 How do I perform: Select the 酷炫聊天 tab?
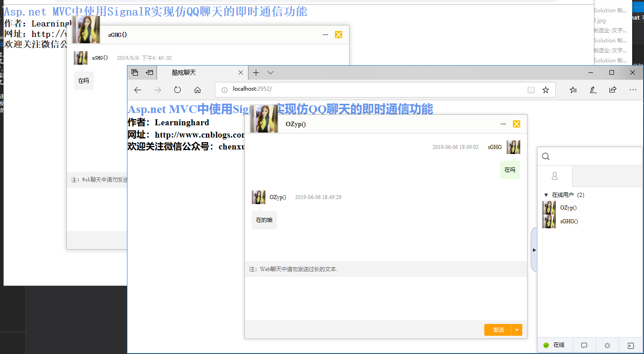coord(203,72)
